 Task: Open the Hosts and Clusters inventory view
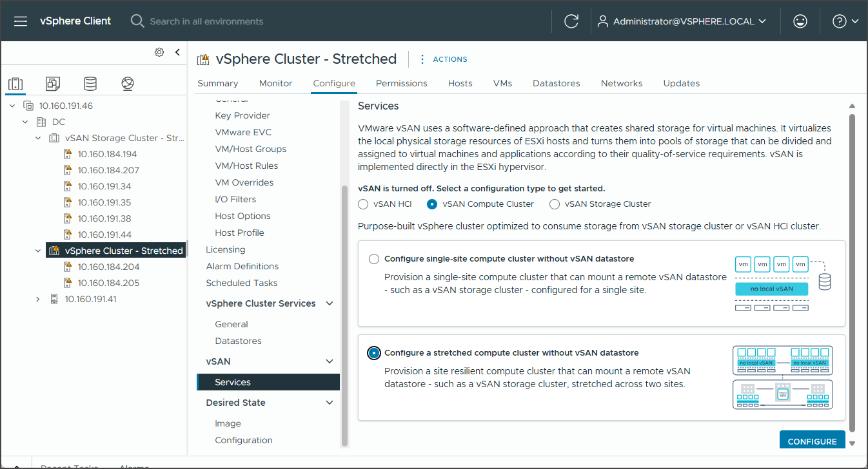[15, 83]
